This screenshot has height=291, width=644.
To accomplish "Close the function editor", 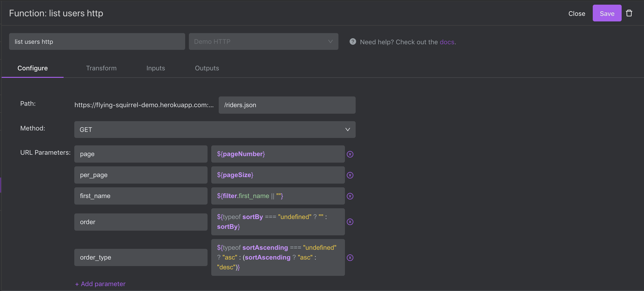I will tap(576, 14).
